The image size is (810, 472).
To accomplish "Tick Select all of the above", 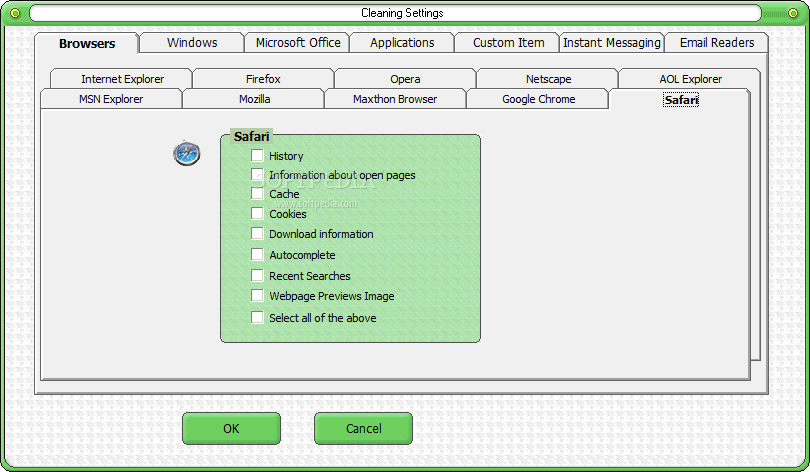I will click(x=257, y=317).
